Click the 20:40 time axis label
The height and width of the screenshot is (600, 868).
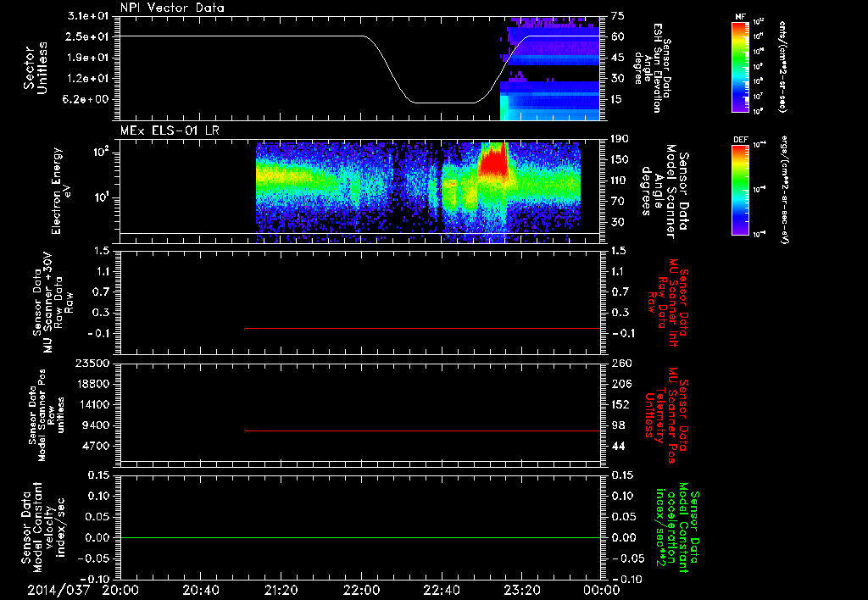(x=200, y=590)
